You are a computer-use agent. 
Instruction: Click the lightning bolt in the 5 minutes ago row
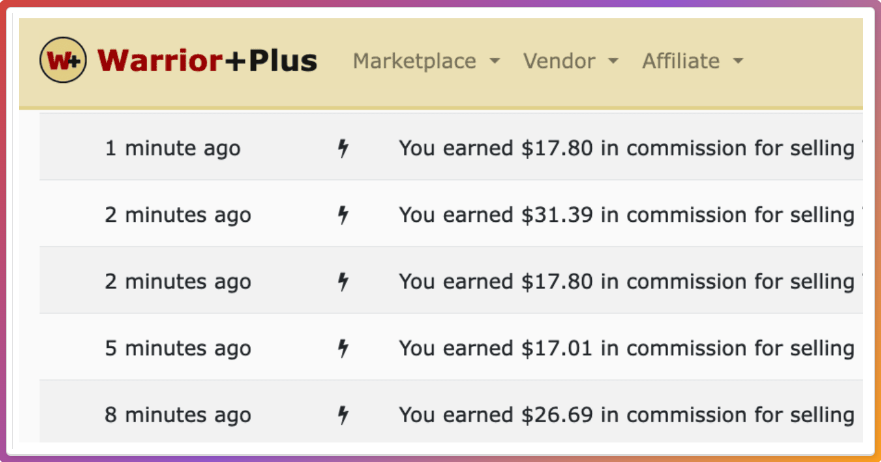(x=343, y=348)
